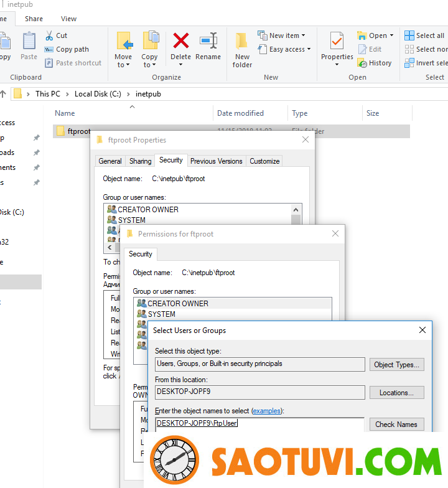Click Invert selection in ribbon

pyautogui.click(x=426, y=63)
